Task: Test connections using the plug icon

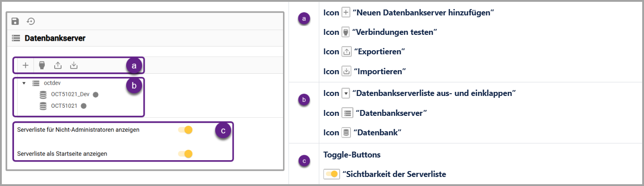Action: [x=42, y=65]
